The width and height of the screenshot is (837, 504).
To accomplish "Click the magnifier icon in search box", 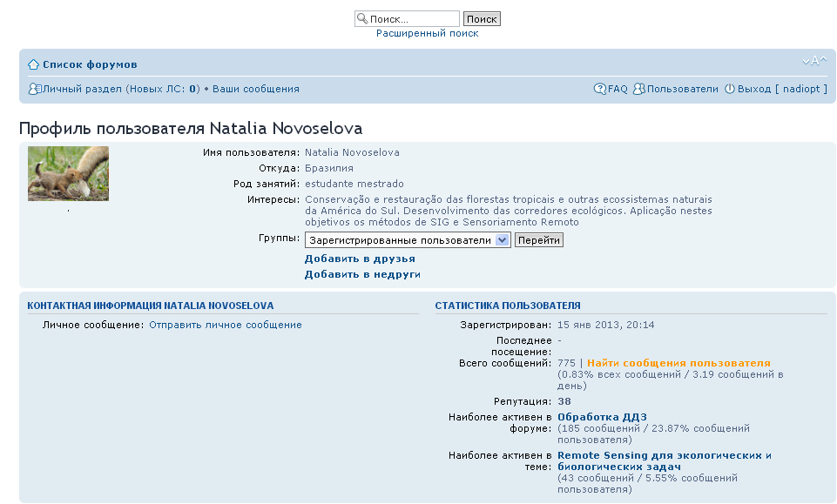I will click(x=362, y=18).
